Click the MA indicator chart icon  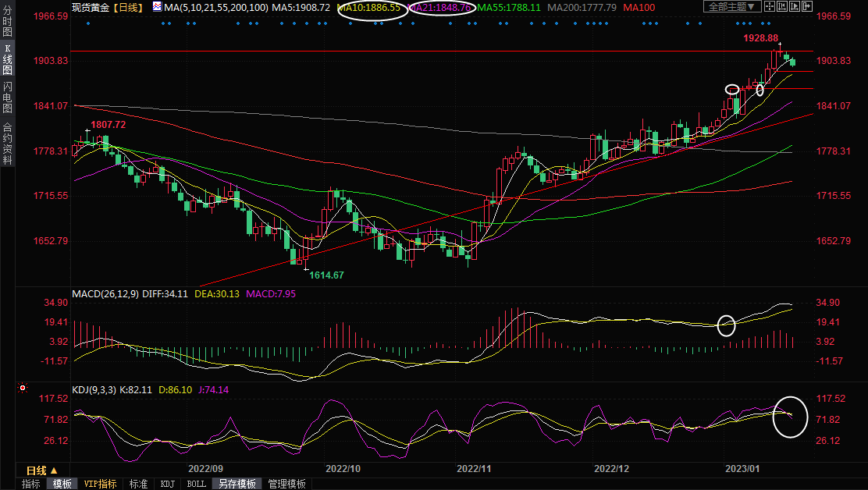158,7
